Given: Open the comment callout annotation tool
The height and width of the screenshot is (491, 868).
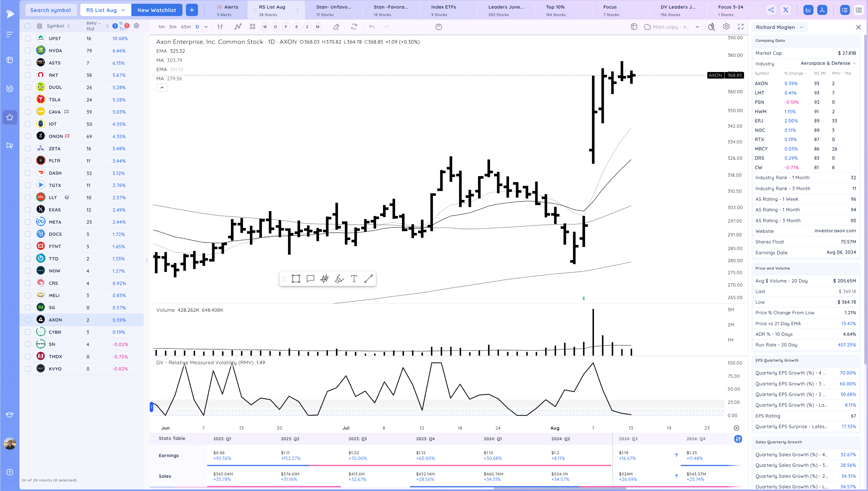Looking at the screenshot, I should click(310, 278).
